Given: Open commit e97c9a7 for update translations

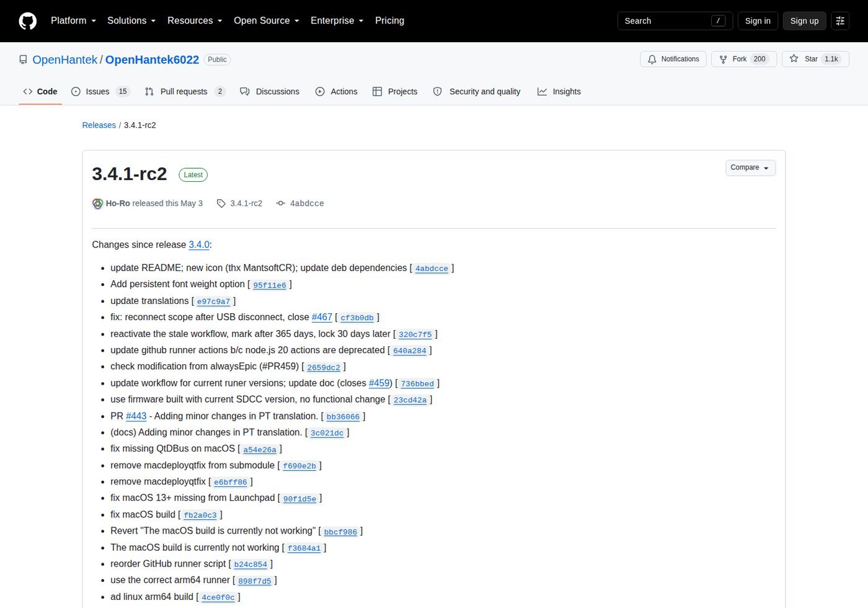Looking at the screenshot, I should click(x=213, y=302).
